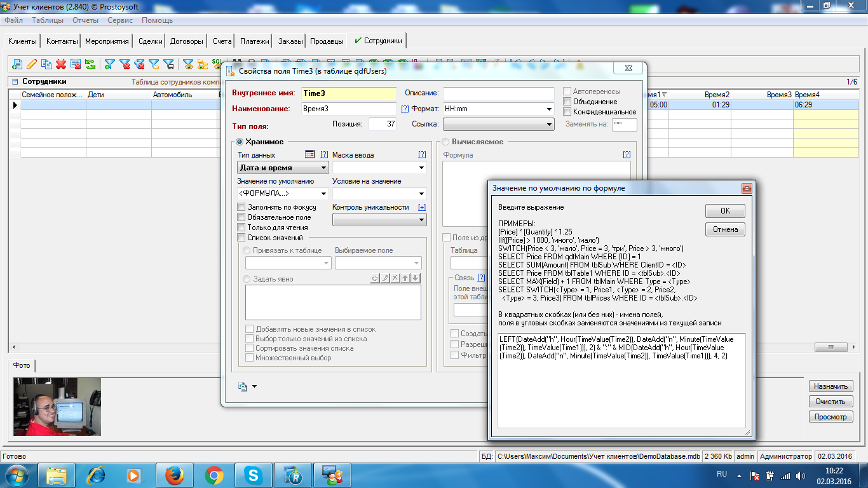868x488 pixels.
Task: Click the Отмена button
Action: [725, 229]
